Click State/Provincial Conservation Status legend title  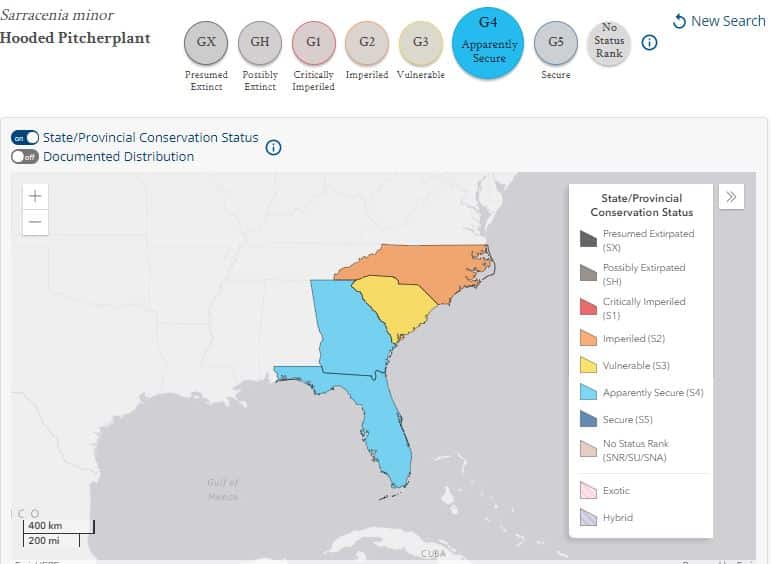point(642,205)
